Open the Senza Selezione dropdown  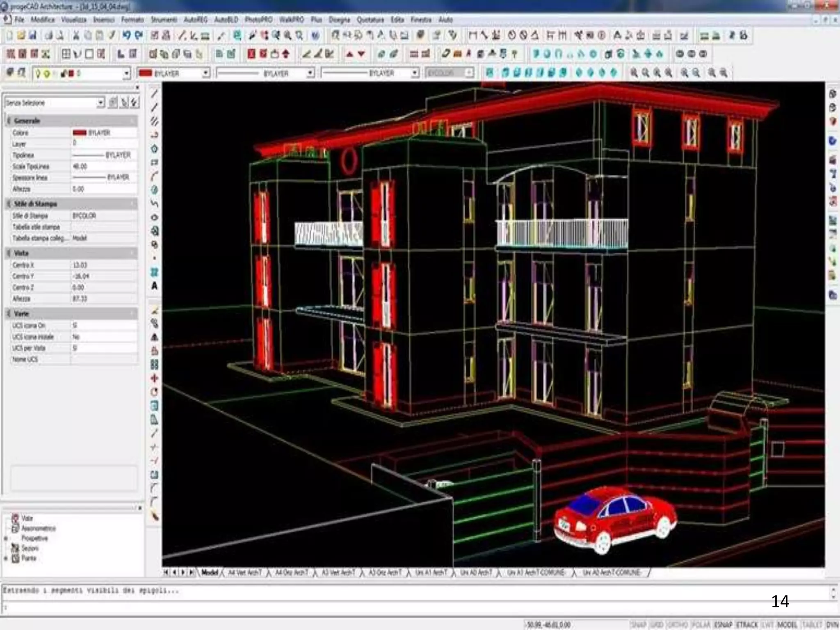coord(100,103)
